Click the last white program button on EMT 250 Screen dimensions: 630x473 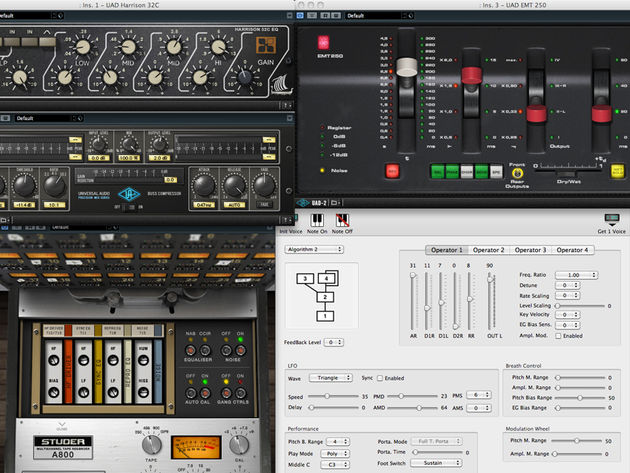[496, 172]
